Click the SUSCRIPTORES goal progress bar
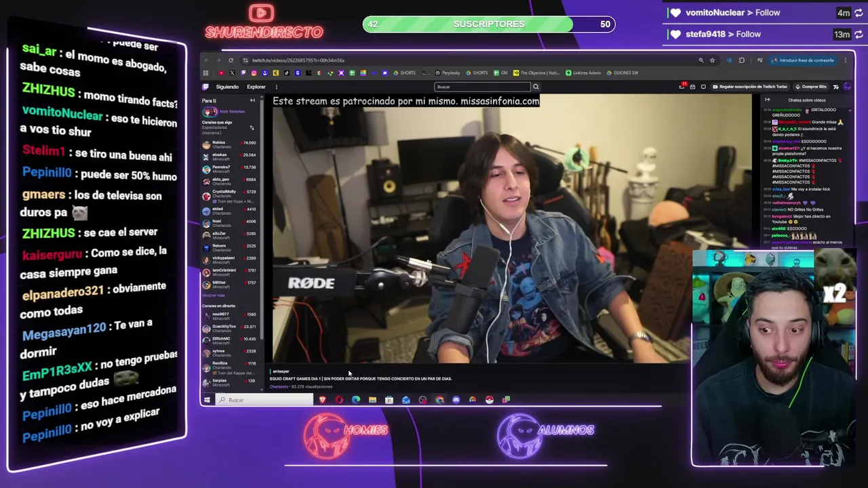 (489, 24)
